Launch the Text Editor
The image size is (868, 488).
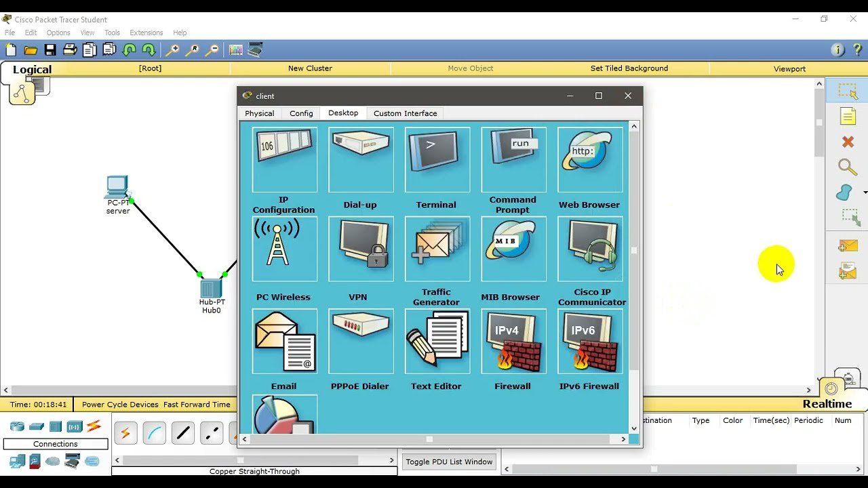(437, 342)
